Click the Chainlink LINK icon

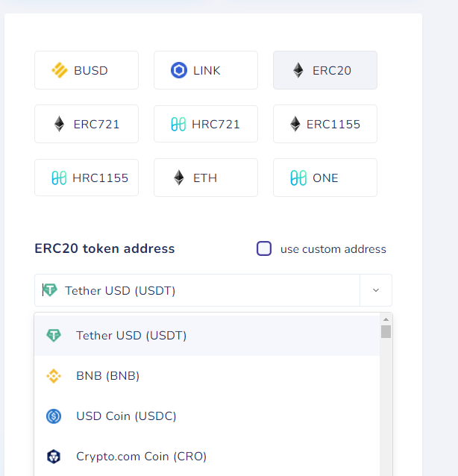[179, 71]
